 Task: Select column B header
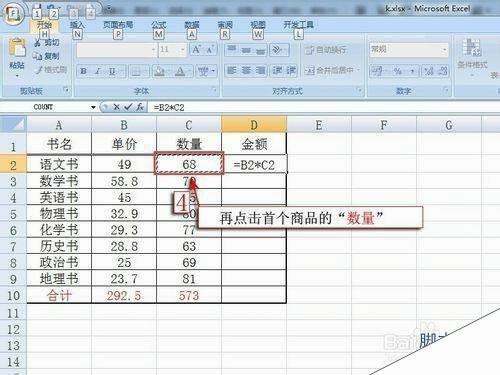124,125
